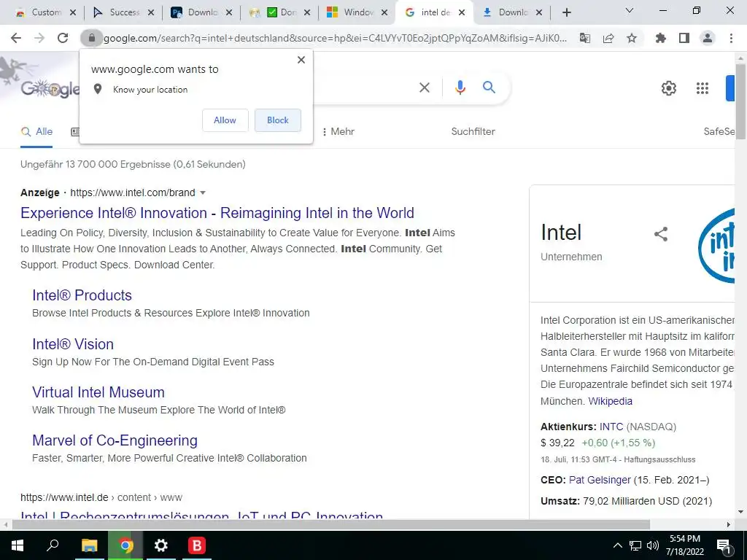Viewport: 747px width, 560px height.
Task: Click the horizontal scrollbar
Action: click(x=331, y=524)
